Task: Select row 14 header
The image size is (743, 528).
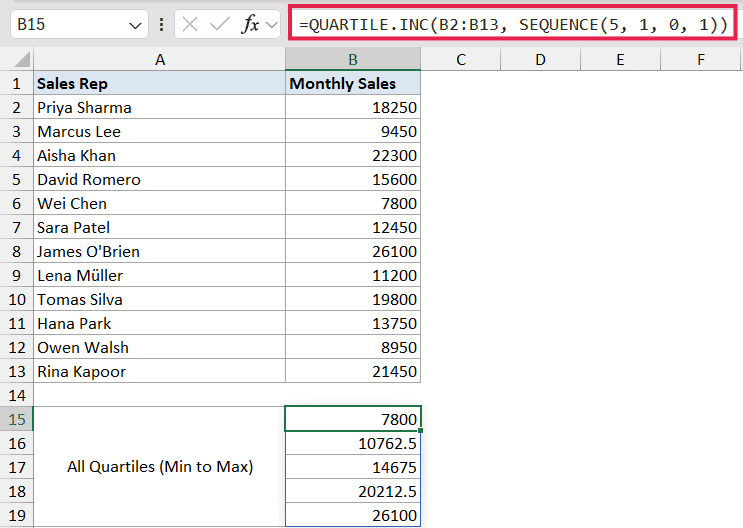Action: (17, 395)
